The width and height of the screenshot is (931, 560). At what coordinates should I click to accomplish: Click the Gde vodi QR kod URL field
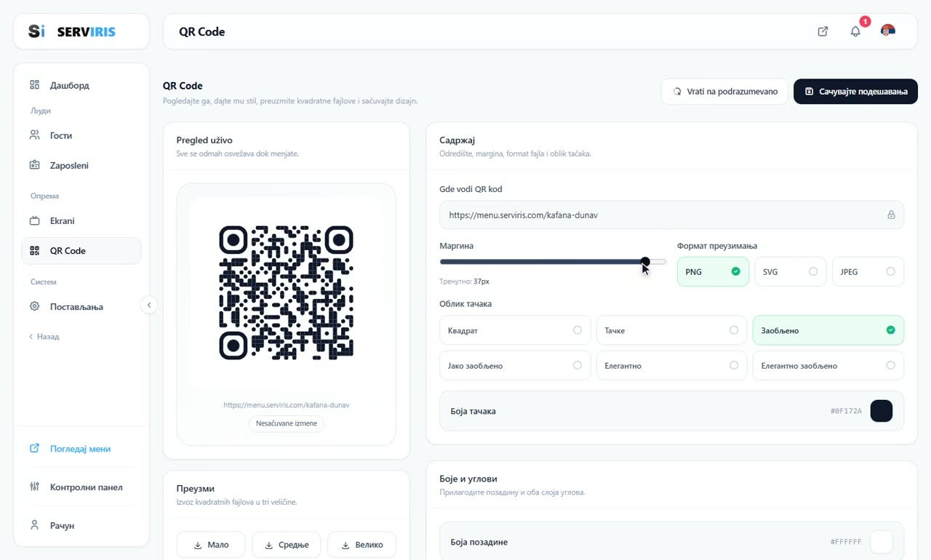671,215
